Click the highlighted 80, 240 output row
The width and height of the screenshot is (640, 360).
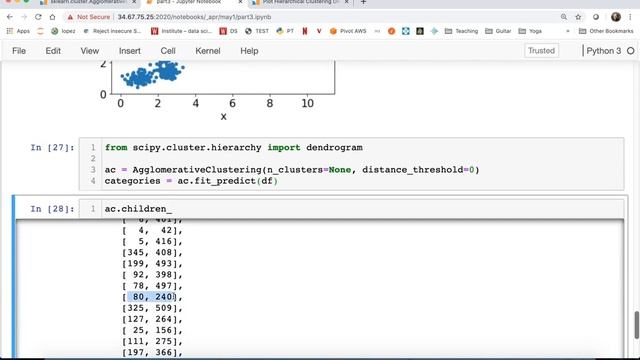[152, 297]
